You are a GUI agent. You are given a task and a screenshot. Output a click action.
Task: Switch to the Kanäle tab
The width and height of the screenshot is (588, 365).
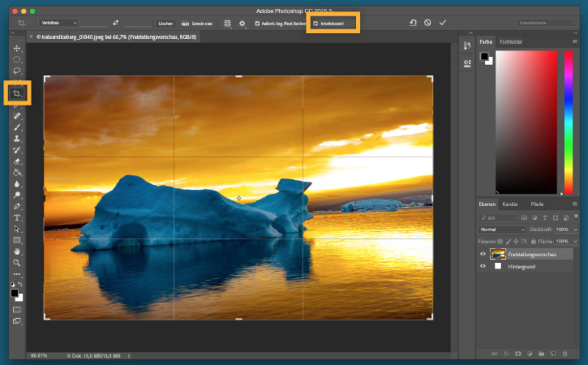[x=511, y=204]
